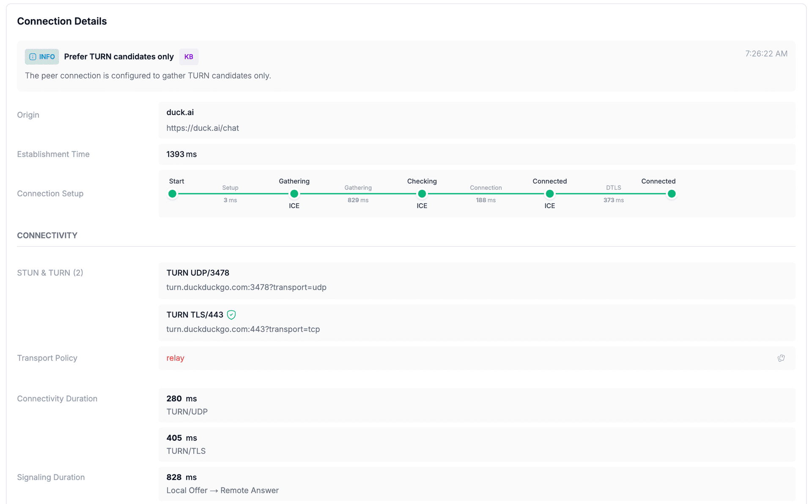Open the KB knowledge base badge

189,57
